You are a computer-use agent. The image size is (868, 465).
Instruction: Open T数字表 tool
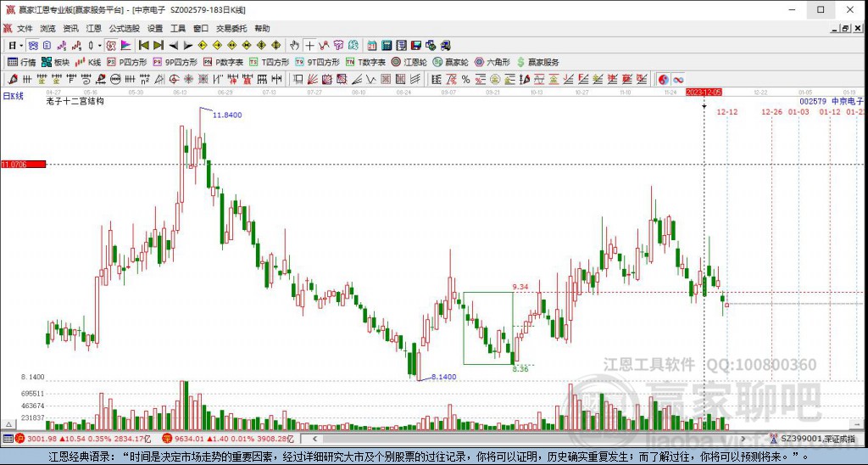[365, 62]
